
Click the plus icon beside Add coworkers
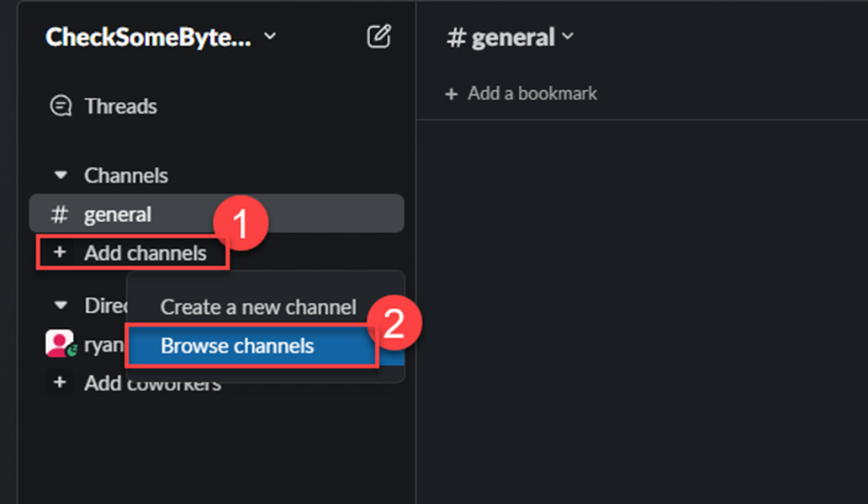(x=60, y=383)
